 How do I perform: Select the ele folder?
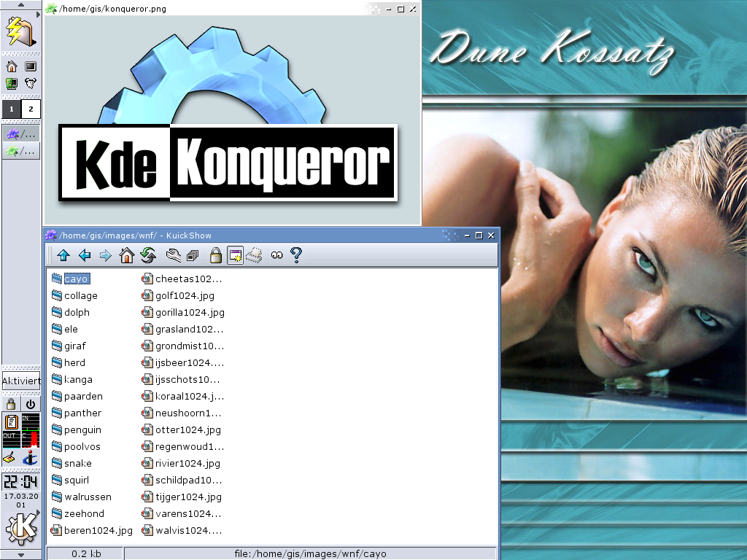[x=65, y=329]
